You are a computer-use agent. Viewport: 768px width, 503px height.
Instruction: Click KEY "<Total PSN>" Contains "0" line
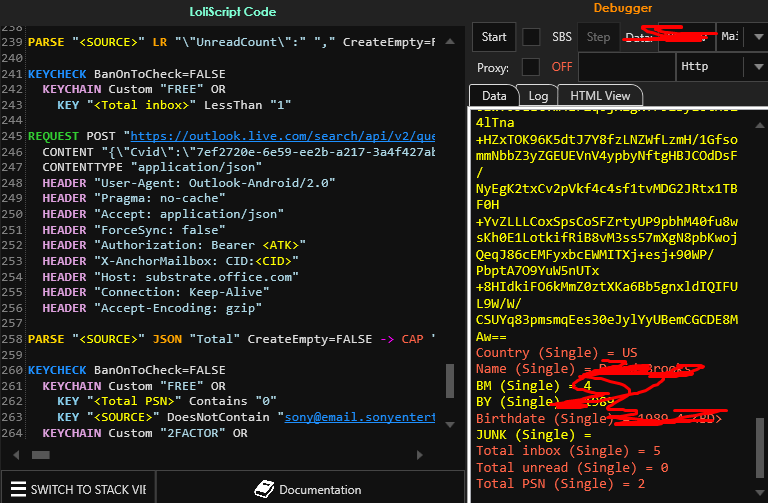(167, 402)
